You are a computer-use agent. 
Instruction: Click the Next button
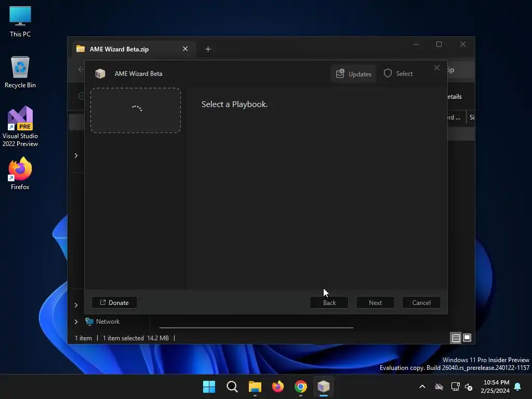click(375, 303)
